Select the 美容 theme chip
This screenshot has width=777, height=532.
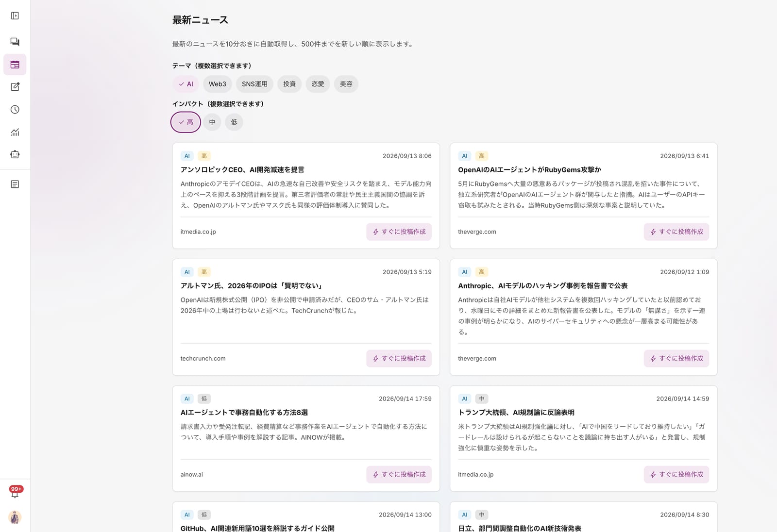click(346, 84)
